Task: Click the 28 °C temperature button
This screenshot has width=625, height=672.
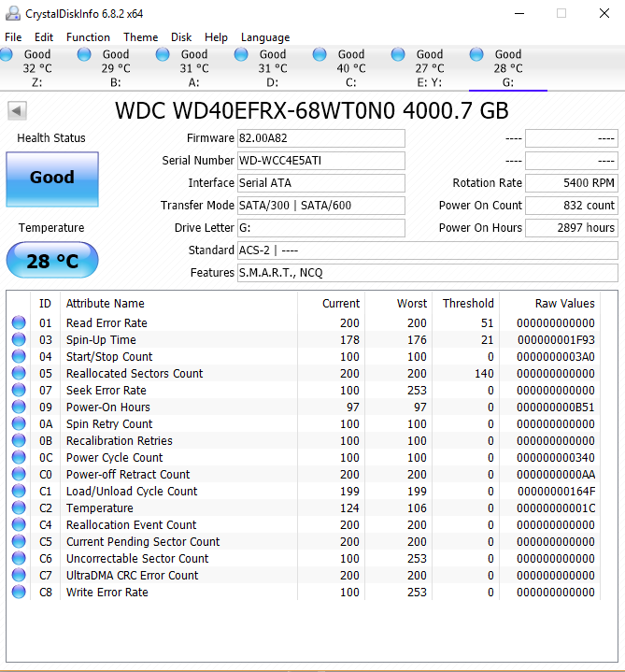Action: coord(52,260)
